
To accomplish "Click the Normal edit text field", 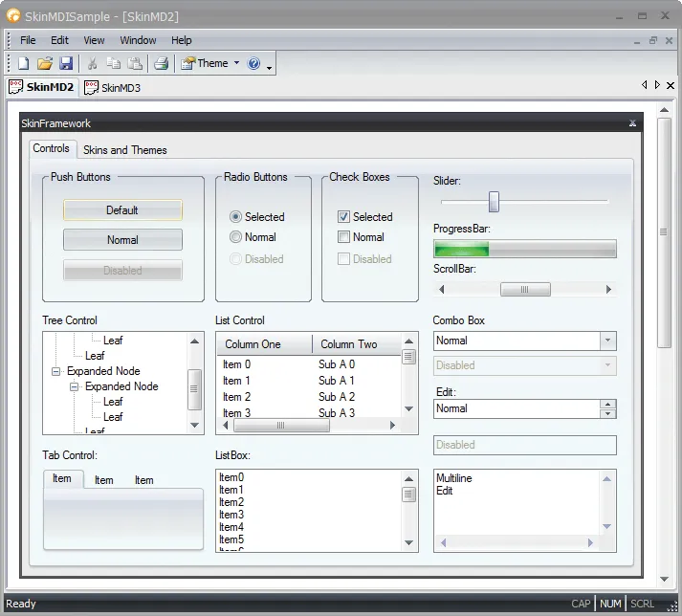I will tap(517, 409).
